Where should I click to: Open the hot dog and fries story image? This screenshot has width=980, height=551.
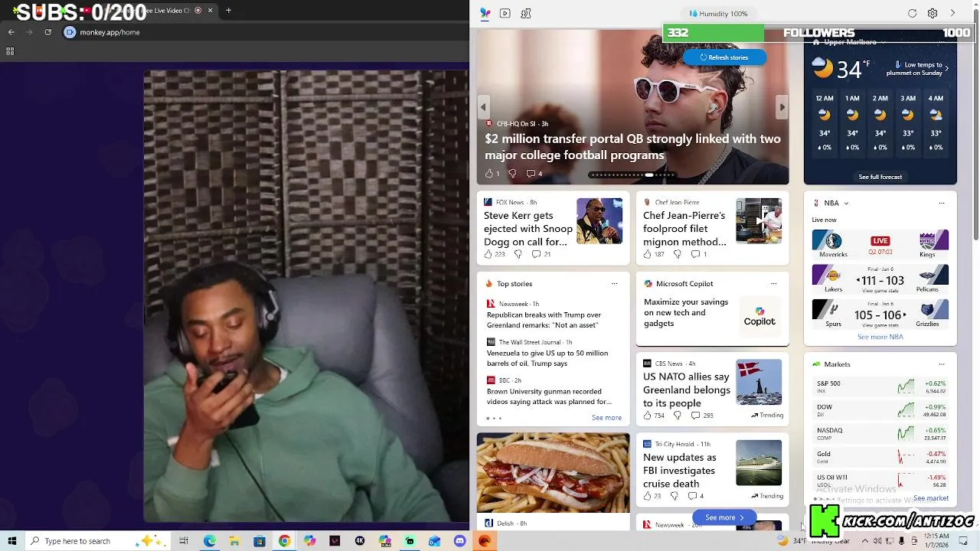point(553,473)
